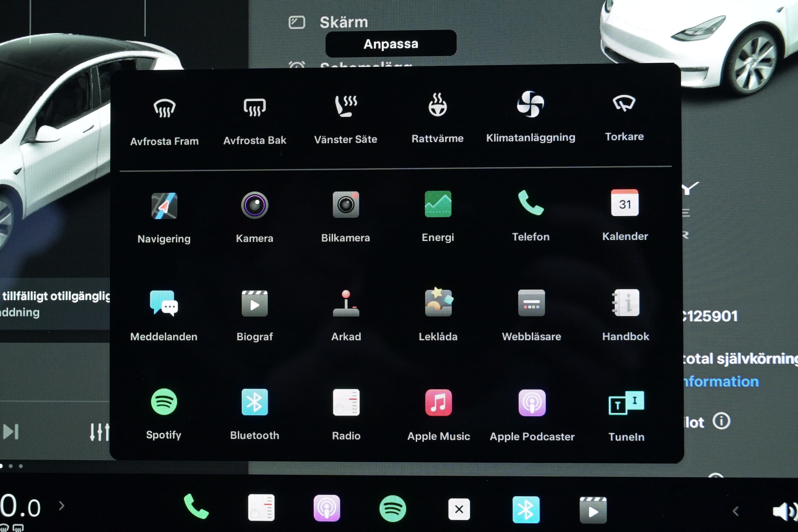Image resolution: width=798 pixels, height=532 pixels.
Task: Turn on Avfrosta Bak rear defrost
Action: [254, 122]
